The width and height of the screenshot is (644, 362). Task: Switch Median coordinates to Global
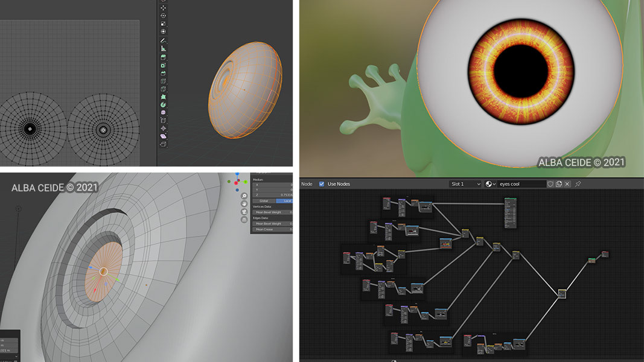[x=264, y=201]
